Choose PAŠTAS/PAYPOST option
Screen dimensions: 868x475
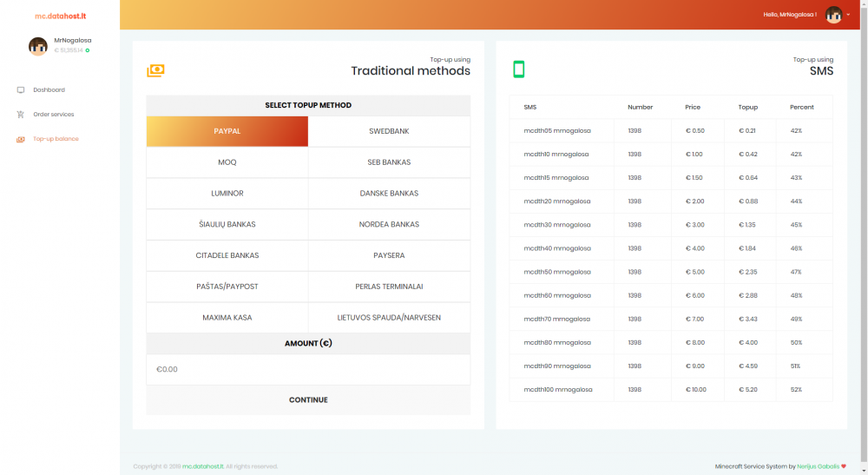click(227, 287)
